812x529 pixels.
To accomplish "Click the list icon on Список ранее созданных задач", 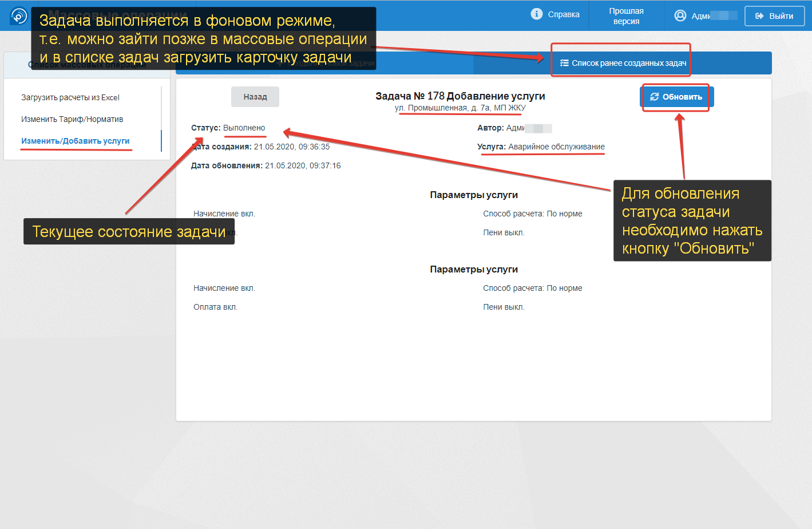I will [564, 63].
